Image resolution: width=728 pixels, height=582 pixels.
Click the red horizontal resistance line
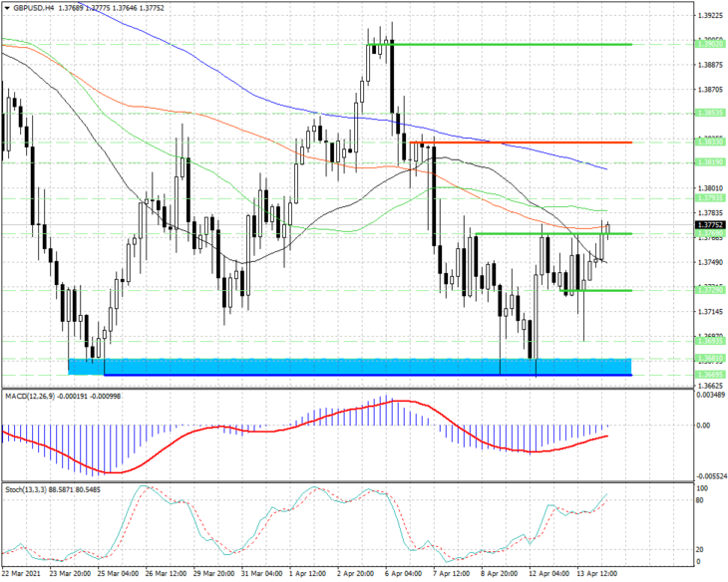520,143
